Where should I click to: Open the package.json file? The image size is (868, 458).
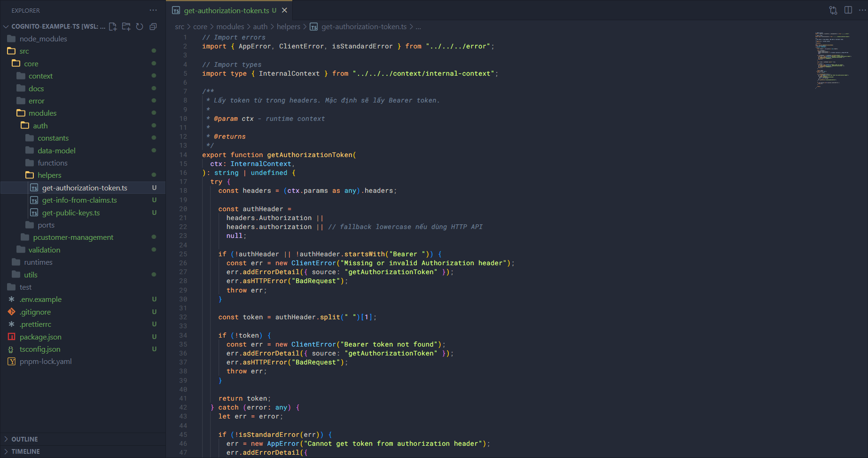click(x=40, y=337)
